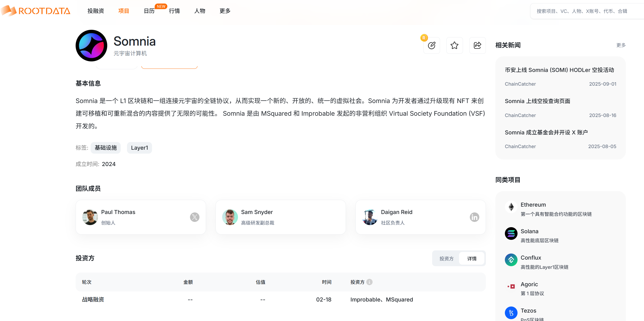Image resolution: width=644 pixels, height=321 pixels.
Task: Click the 时间 column header
Action: tap(327, 282)
